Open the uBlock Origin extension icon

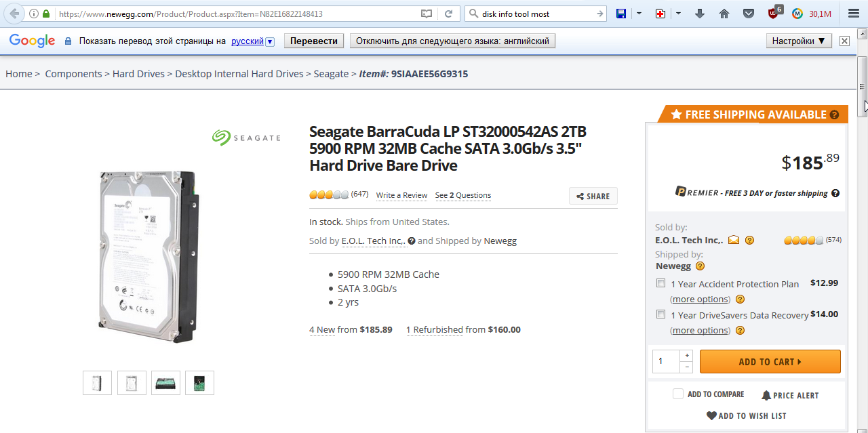click(x=774, y=12)
